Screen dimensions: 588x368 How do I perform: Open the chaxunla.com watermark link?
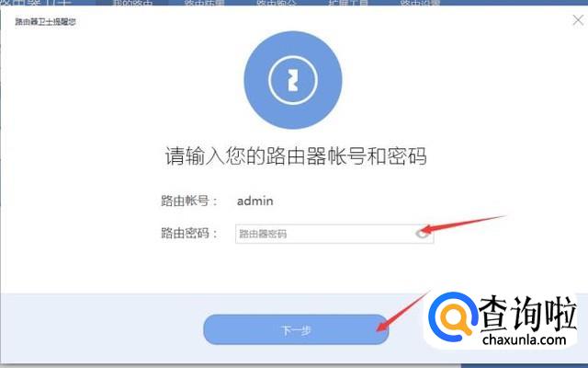525,339
